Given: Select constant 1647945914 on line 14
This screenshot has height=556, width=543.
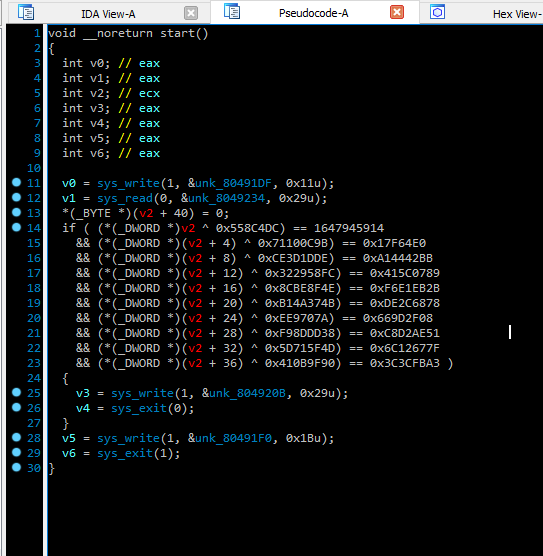Looking at the screenshot, I should [349, 228].
